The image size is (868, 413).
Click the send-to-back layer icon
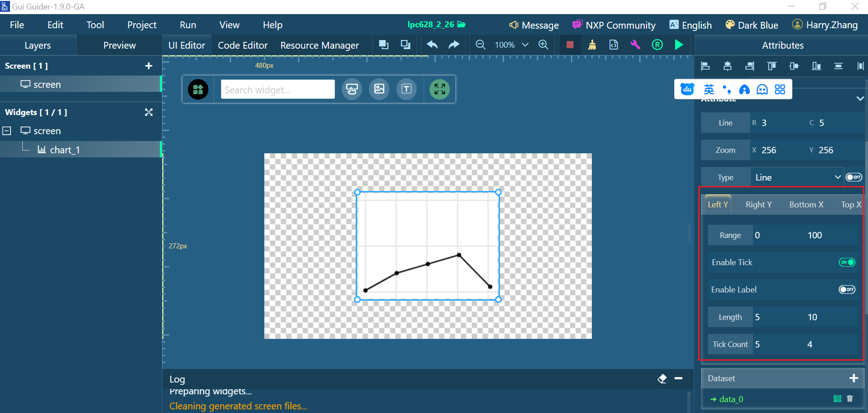(405, 45)
